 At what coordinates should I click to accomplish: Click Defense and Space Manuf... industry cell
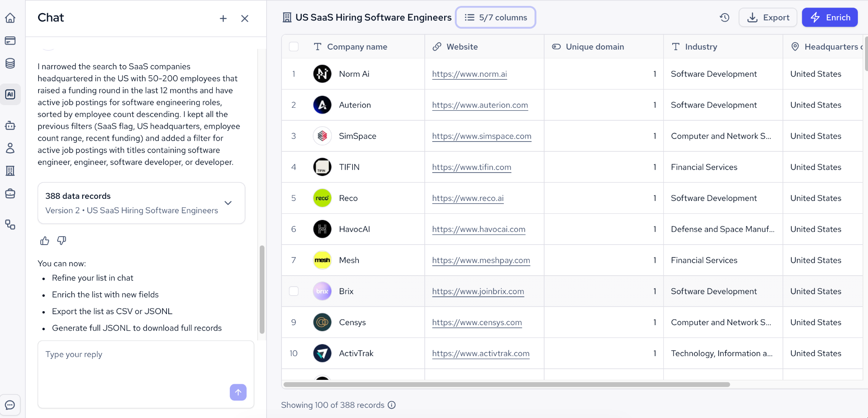point(723,229)
